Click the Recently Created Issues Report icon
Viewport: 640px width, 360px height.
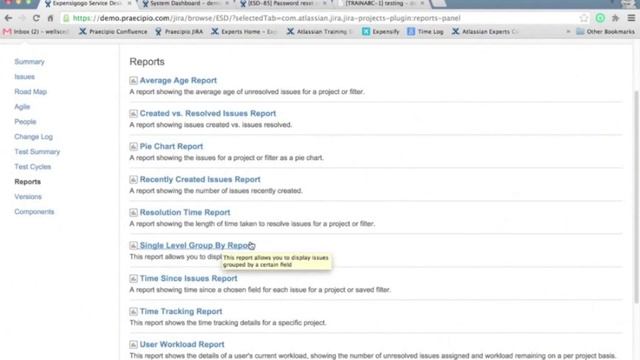pos(133,180)
